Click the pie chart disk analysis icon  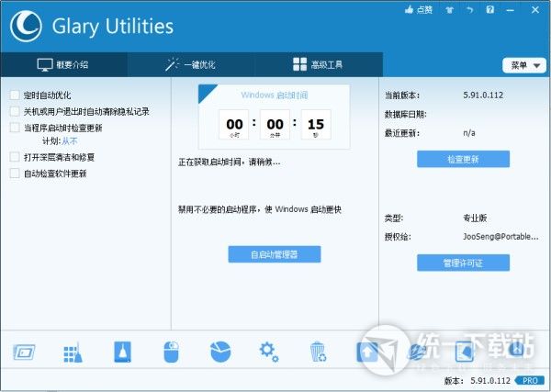(220, 352)
